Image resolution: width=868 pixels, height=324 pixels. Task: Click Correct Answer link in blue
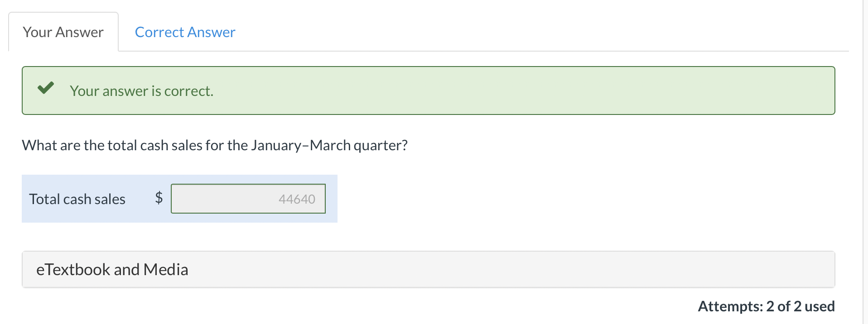click(184, 32)
